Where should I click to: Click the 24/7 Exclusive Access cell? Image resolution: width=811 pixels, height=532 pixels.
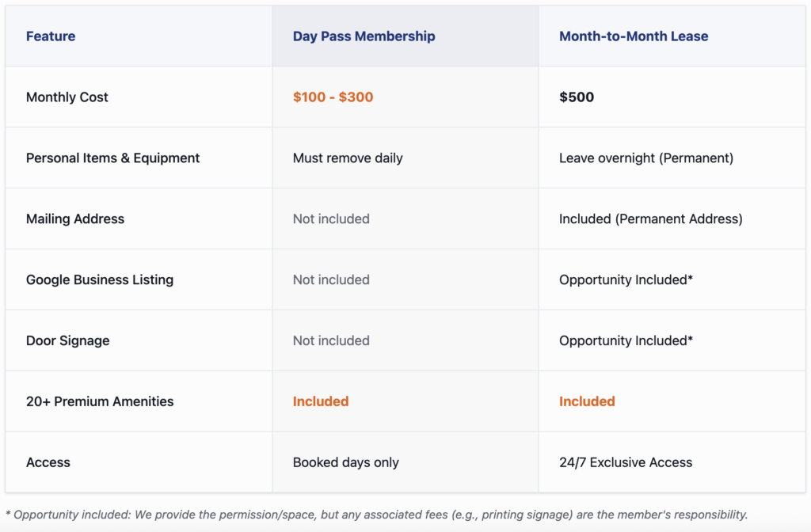point(626,463)
